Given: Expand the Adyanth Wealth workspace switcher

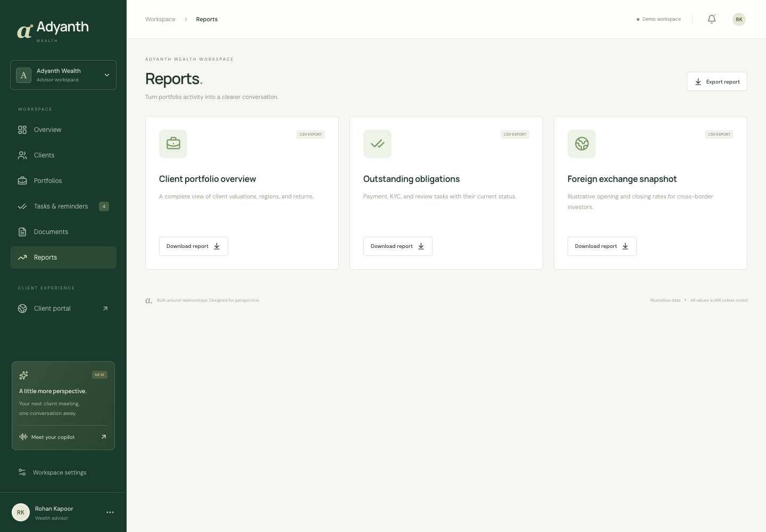Looking at the screenshot, I should (63, 75).
